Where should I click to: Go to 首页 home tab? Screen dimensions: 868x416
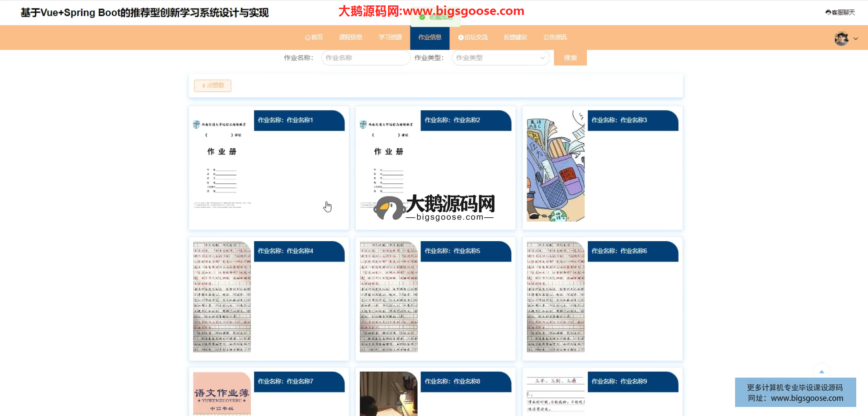tap(314, 37)
